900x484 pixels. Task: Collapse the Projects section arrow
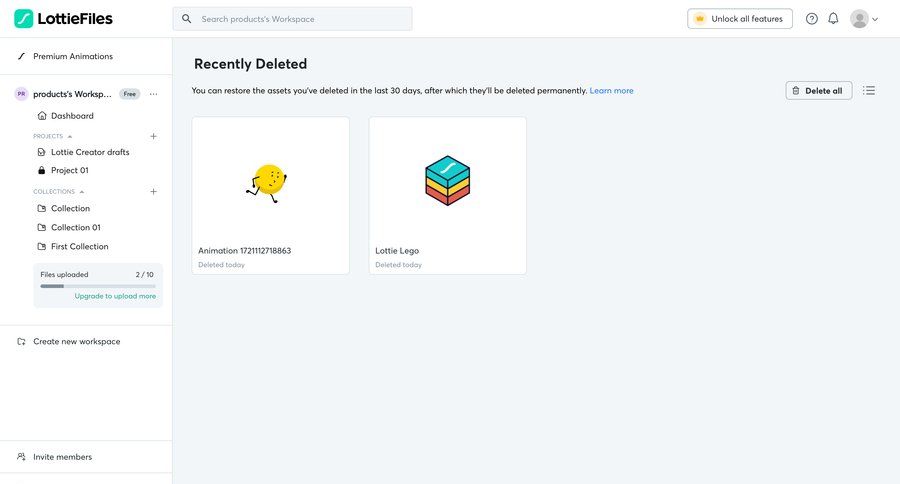point(70,136)
